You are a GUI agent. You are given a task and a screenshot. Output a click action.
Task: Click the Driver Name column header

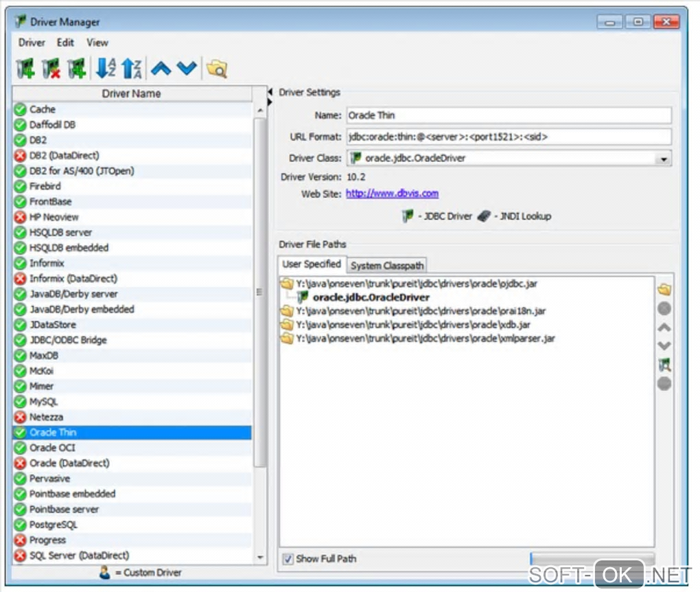coord(132,93)
